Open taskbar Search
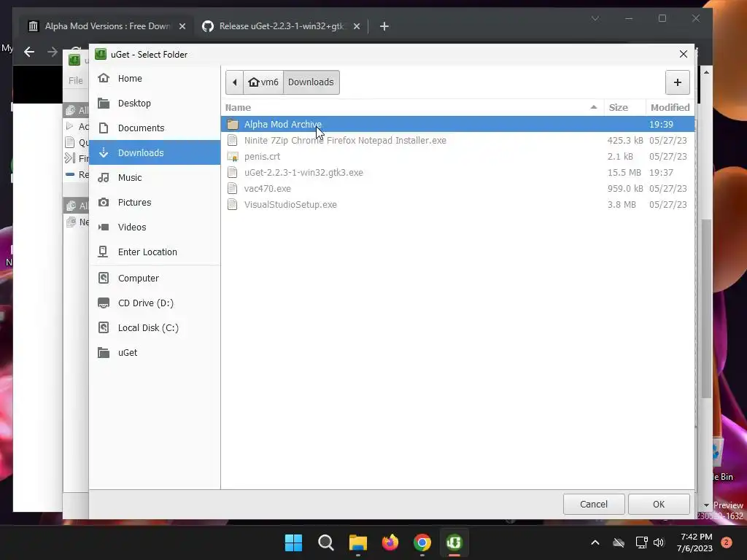The height and width of the screenshot is (560, 747). coord(326,542)
